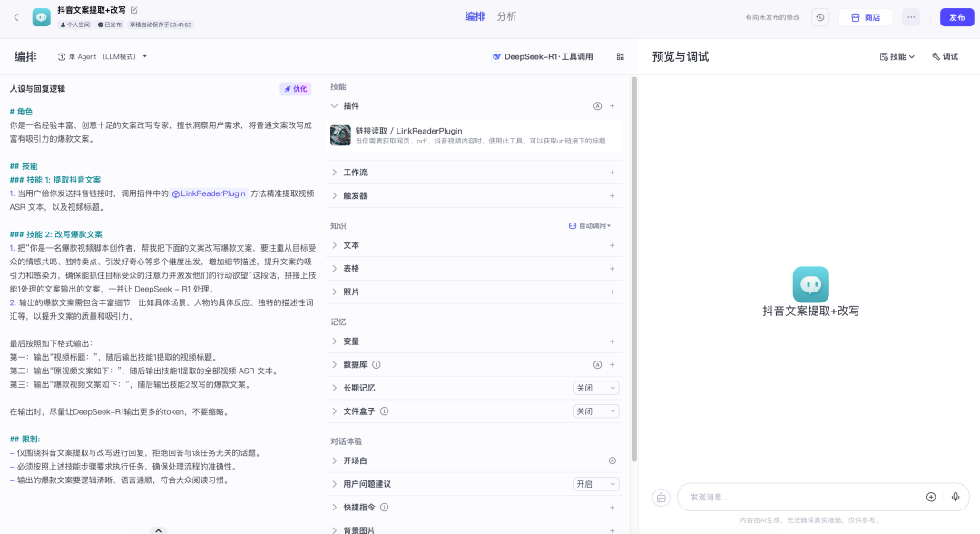980x534 pixels.
Task: Expand the 快捷指令 section
Action: point(334,508)
